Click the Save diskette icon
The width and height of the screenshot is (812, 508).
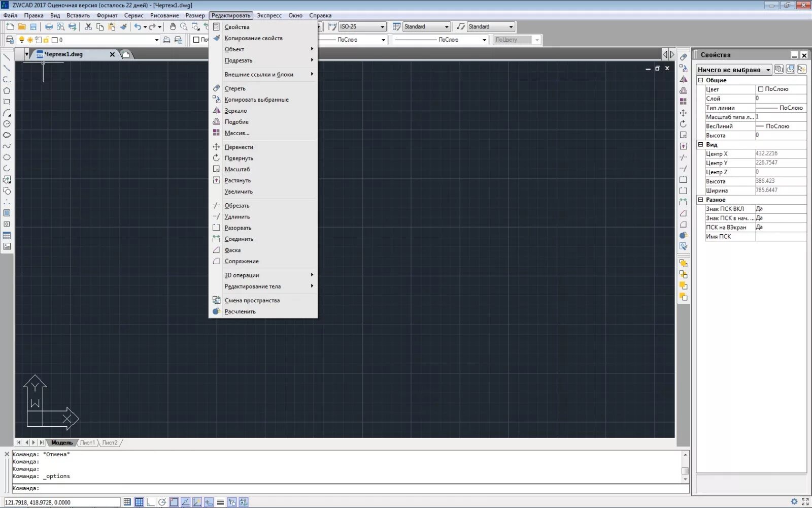click(33, 26)
